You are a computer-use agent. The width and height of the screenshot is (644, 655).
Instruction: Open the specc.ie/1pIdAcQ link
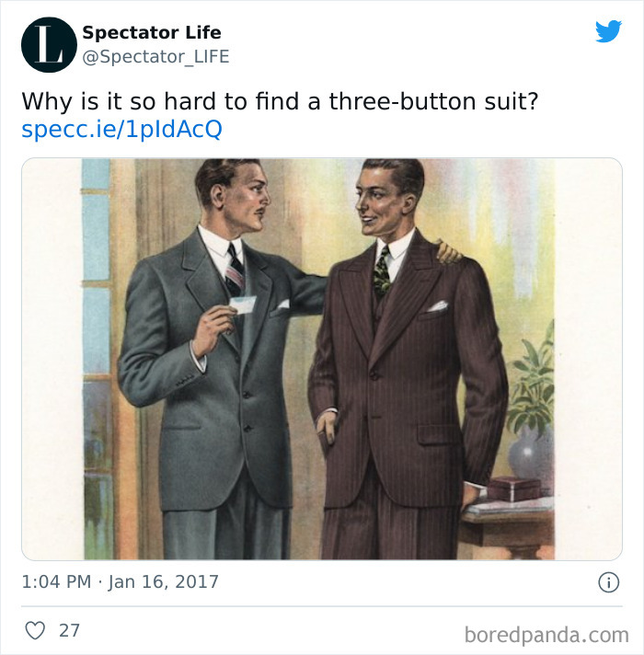click(121, 129)
